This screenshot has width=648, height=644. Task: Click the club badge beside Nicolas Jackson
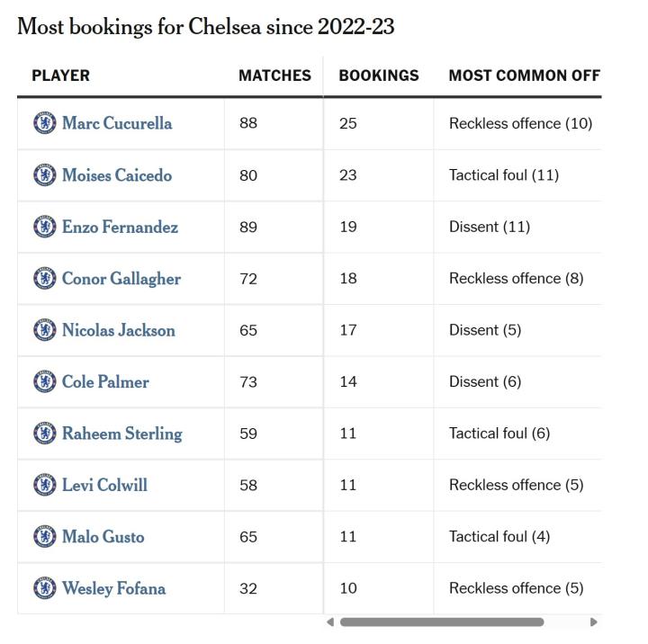point(44,330)
